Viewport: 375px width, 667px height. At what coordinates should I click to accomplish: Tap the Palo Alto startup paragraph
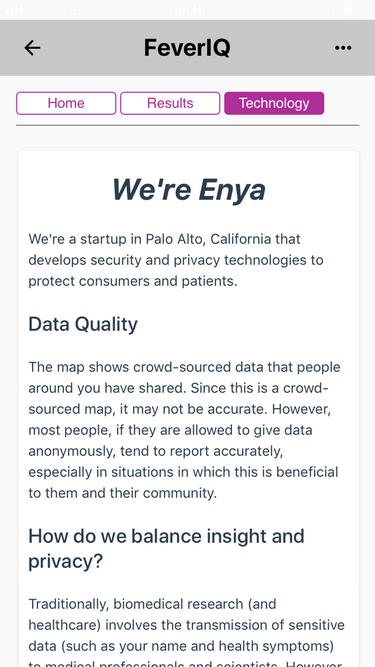click(x=176, y=260)
